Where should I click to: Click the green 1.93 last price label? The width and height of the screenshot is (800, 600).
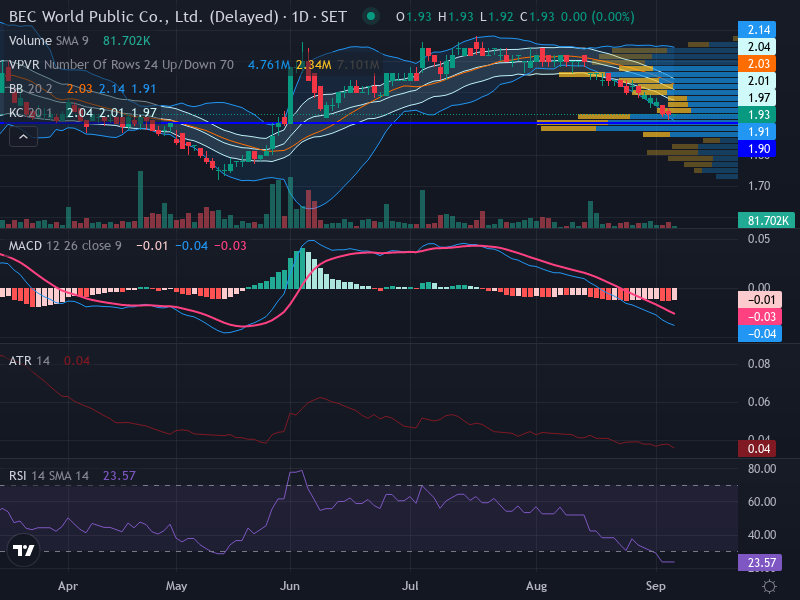(757, 115)
